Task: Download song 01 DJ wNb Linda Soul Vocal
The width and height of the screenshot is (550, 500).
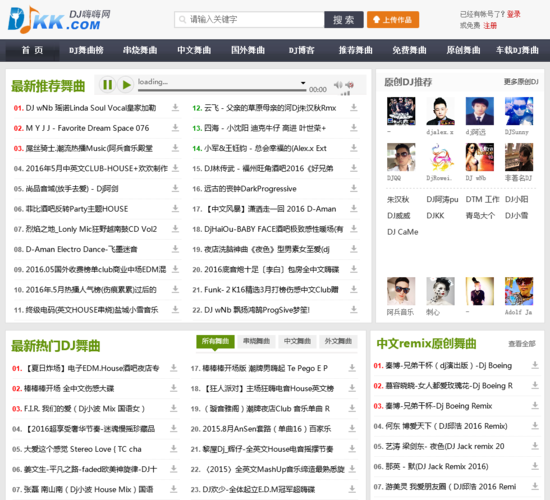Action: (175, 108)
